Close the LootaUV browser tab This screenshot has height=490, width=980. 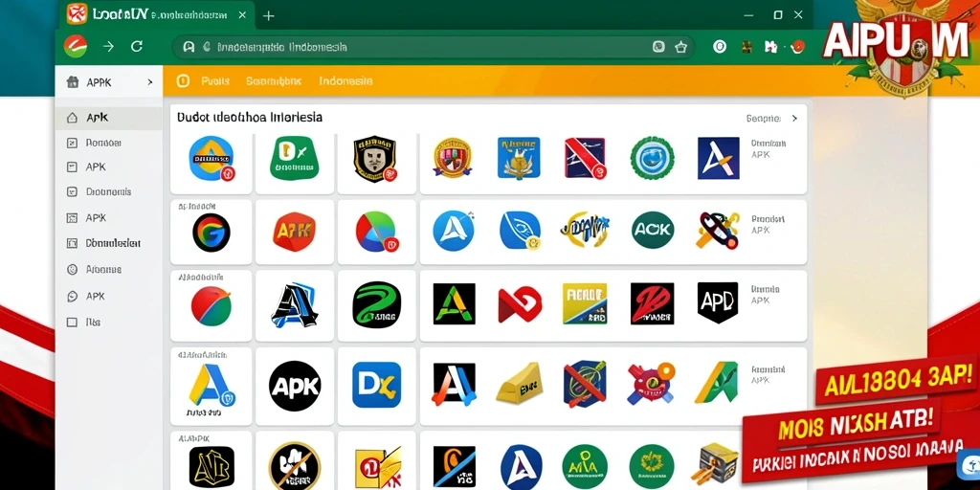(242, 13)
